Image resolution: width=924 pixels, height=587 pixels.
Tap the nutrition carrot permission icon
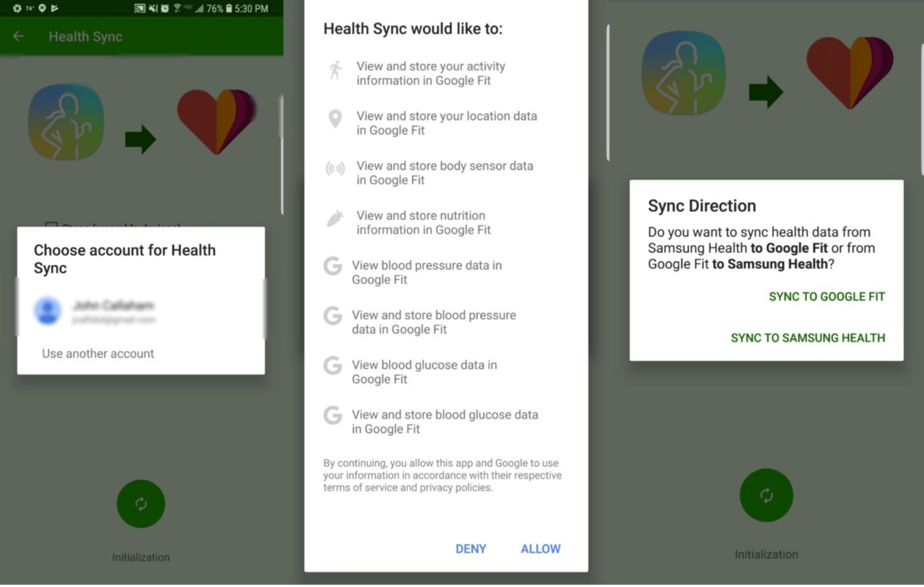[335, 218]
